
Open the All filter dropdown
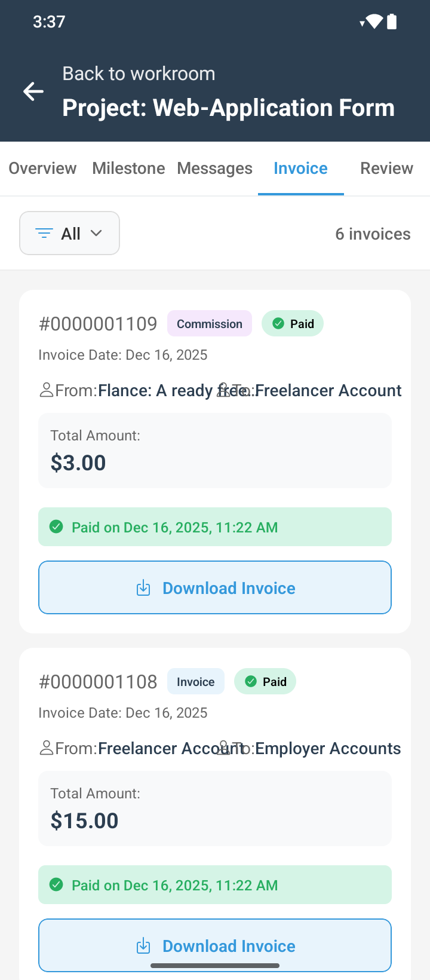pos(70,234)
